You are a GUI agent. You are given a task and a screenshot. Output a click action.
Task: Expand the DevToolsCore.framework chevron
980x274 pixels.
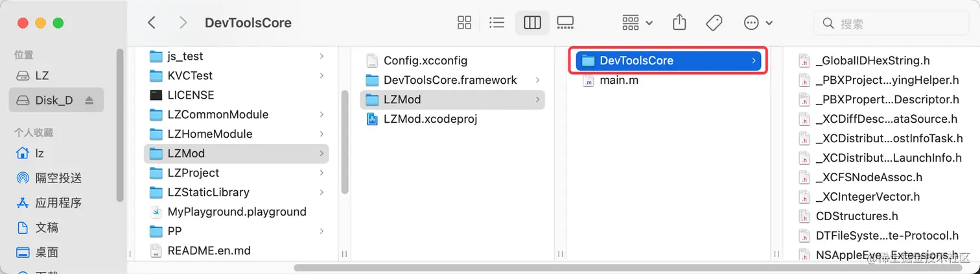(538, 80)
